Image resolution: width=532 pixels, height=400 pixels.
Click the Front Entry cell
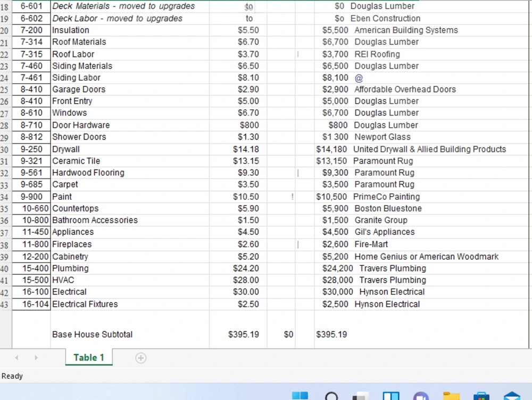(130, 101)
